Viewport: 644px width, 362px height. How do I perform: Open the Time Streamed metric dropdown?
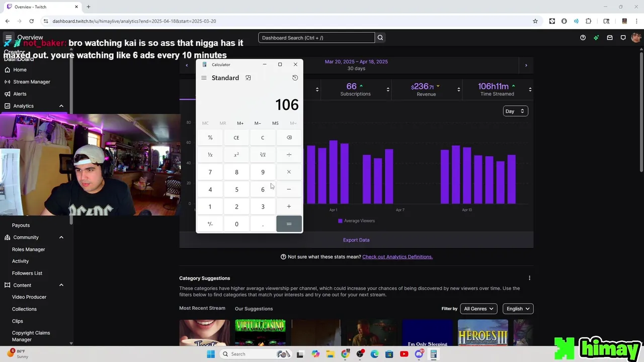[x=530, y=89]
